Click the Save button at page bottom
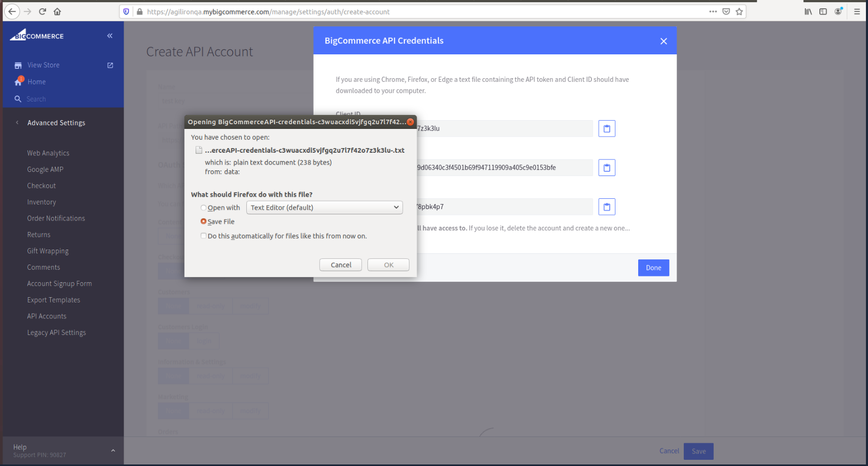868x466 pixels. tap(698, 452)
